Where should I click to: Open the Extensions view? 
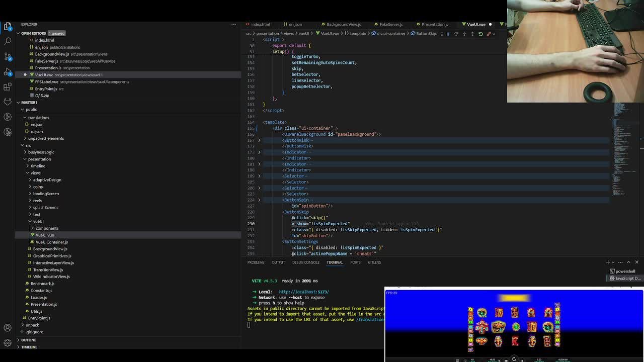[x=8, y=86]
